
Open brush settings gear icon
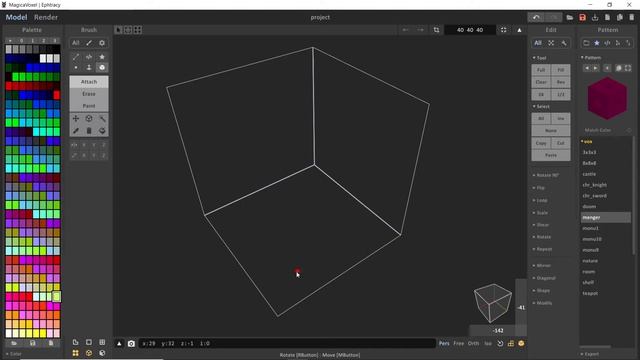pyautogui.click(x=102, y=43)
